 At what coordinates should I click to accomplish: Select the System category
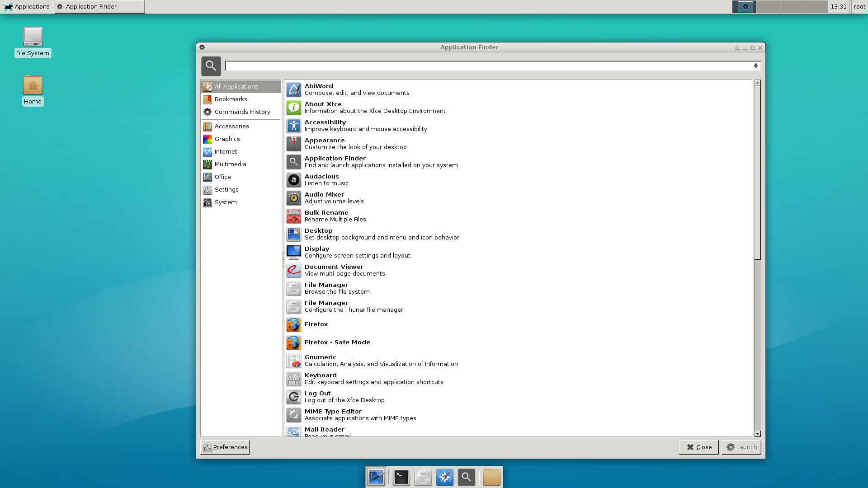tap(241, 202)
